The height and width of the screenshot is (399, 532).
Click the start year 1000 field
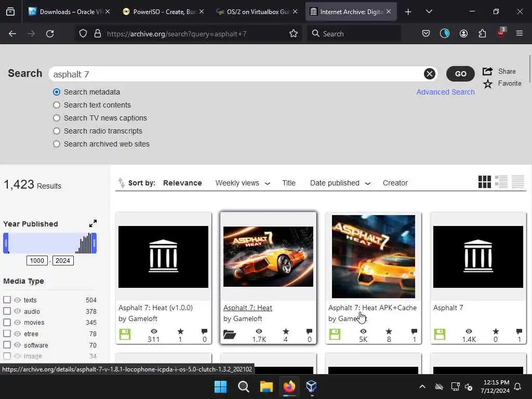(x=37, y=261)
